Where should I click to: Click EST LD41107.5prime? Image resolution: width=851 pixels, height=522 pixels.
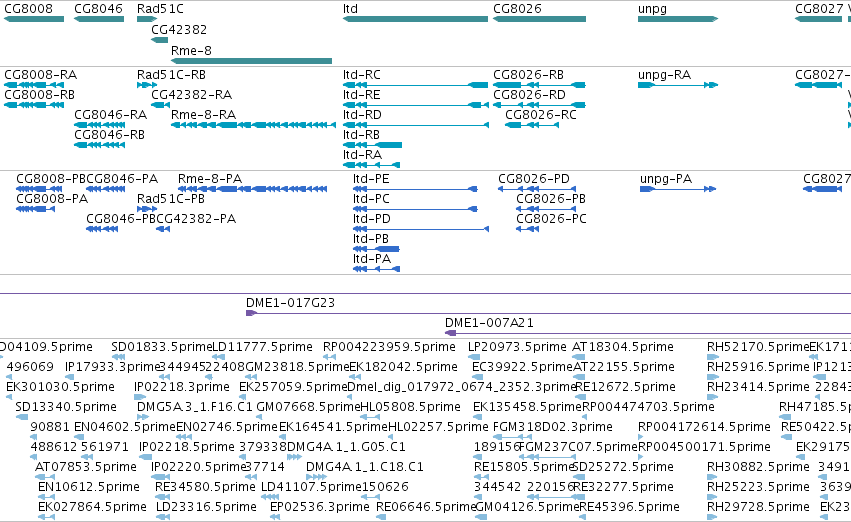[312, 487]
